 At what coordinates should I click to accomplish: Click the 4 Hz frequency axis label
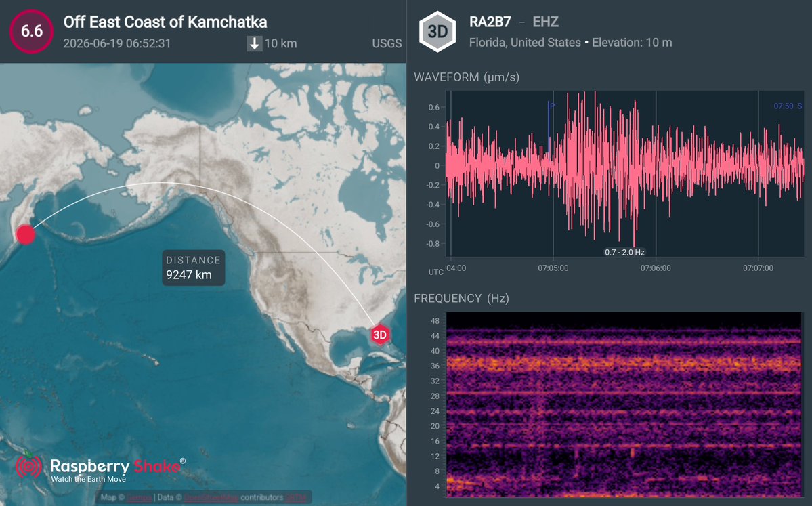(437, 486)
